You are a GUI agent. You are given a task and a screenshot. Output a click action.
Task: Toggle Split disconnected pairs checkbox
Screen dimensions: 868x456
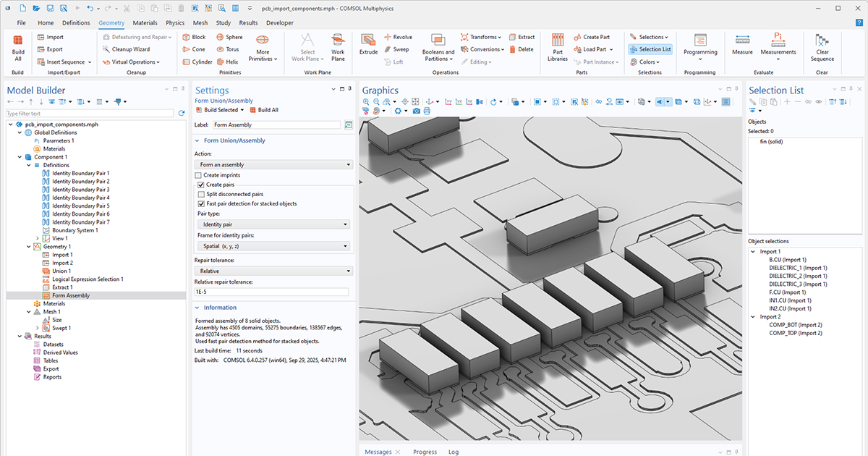point(200,194)
